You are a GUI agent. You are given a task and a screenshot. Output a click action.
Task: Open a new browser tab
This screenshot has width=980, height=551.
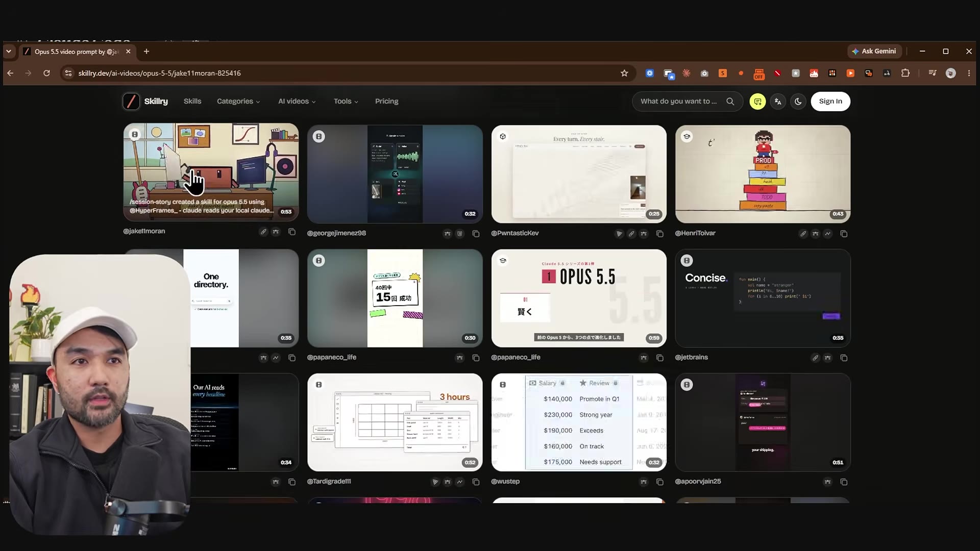pyautogui.click(x=146, y=52)
